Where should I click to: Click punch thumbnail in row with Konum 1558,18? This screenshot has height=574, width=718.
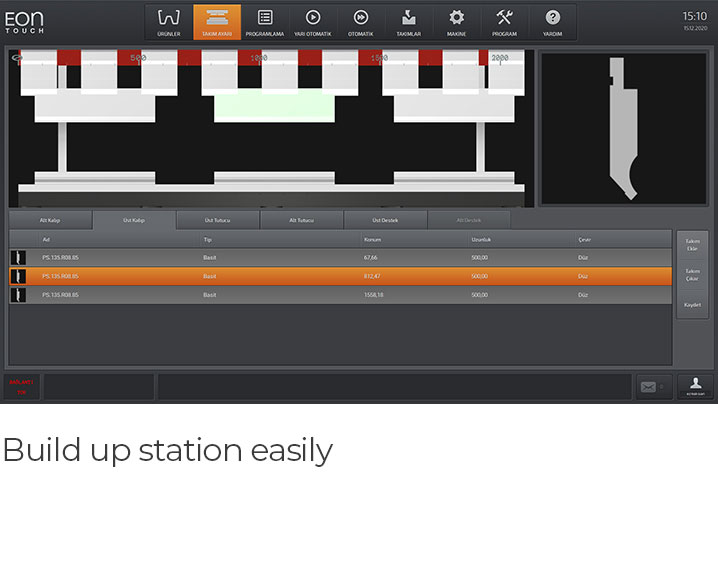pyautogui.click(x=18, y=295)
